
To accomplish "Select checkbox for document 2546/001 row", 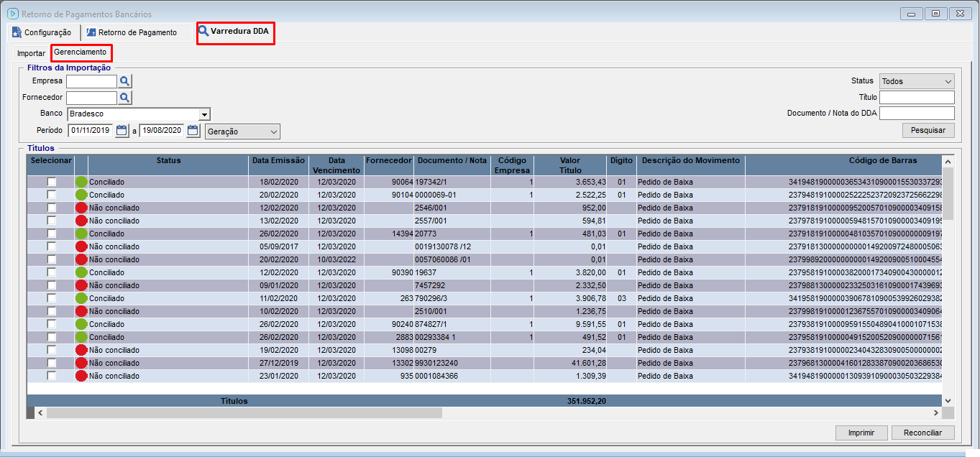I will (x=51, y=208).
